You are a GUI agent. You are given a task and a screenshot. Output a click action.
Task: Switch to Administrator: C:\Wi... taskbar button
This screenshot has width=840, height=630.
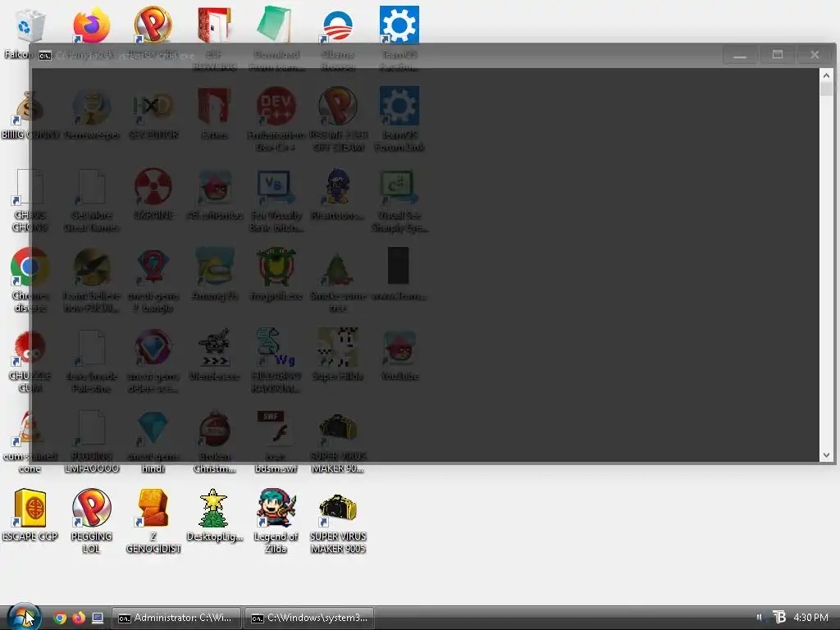pyautogui.click(x=176, y=618)
